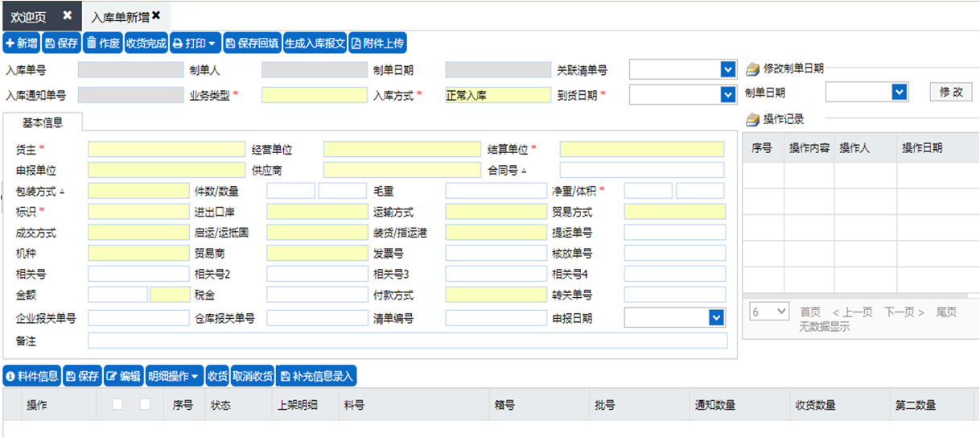
Task: Click the 附件上传 attachment upload icon
Action: coord(356,43)
